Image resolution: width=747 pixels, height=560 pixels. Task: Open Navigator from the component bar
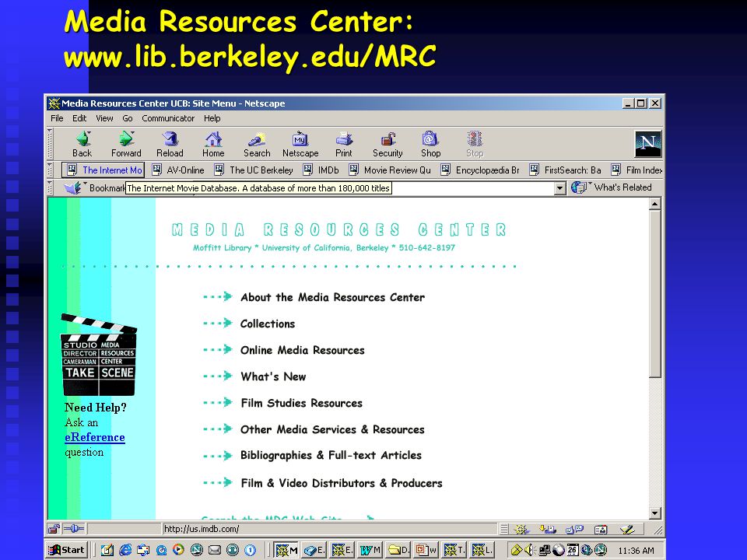click(x=521, y=530)
